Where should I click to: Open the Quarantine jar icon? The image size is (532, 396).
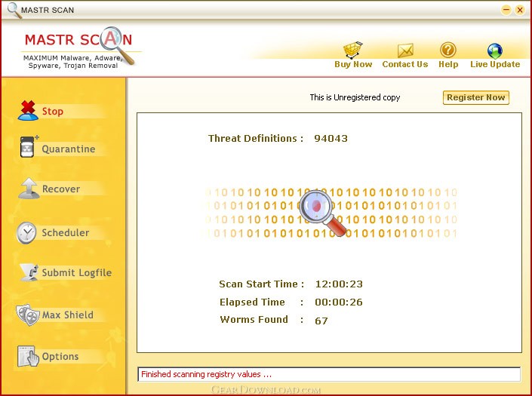tap(29, 146)
